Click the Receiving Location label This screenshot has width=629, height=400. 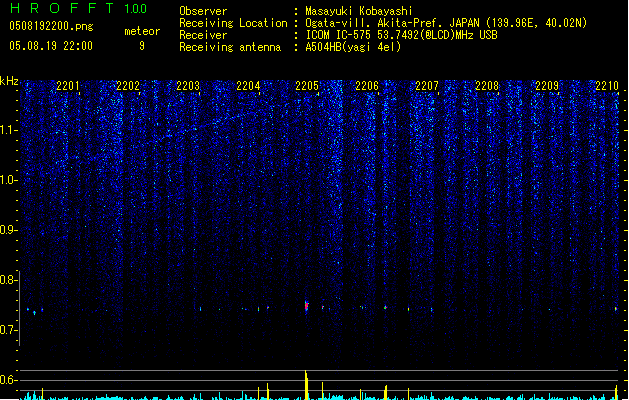click(233, 23)
